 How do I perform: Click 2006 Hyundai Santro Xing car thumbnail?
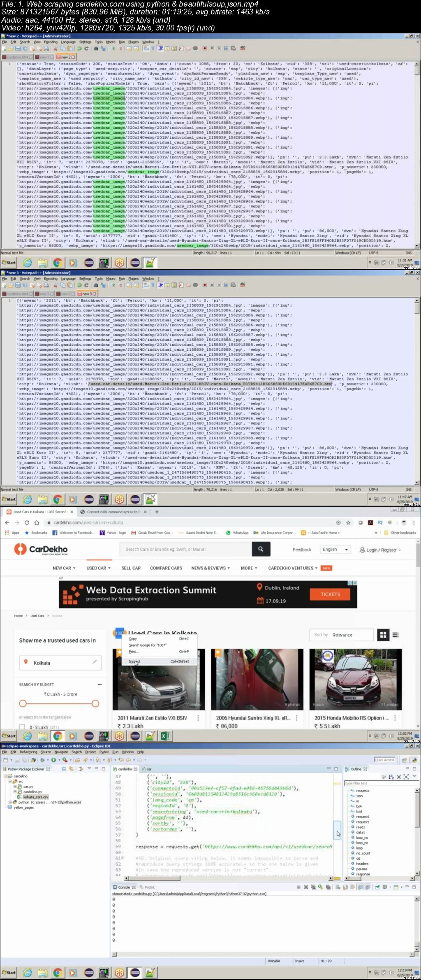tap(257, 679)
